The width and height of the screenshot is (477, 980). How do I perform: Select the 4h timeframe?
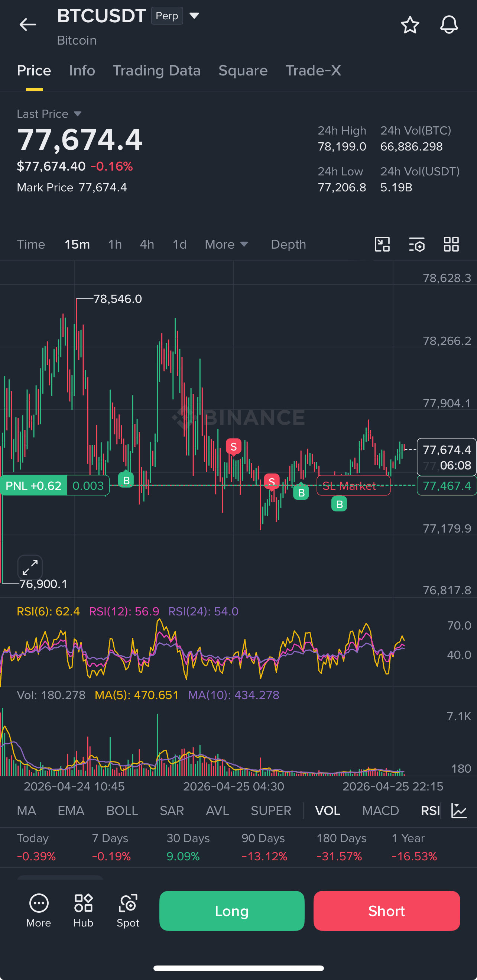tap(147, 244)
